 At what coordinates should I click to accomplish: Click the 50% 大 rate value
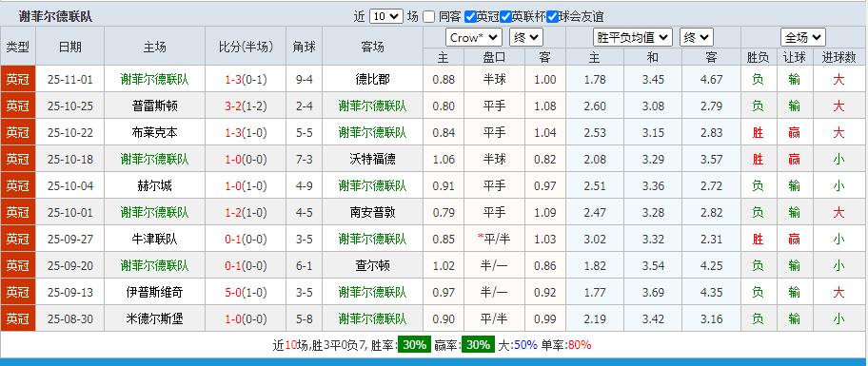coord(525,345)
